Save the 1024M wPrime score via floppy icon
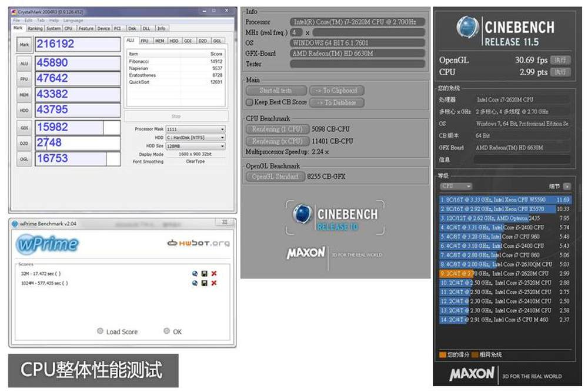588x392 pixels. (x=205, y=283)
